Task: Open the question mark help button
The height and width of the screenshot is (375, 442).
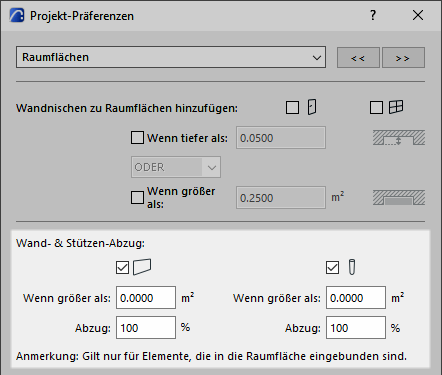Action: pos(373,15)
